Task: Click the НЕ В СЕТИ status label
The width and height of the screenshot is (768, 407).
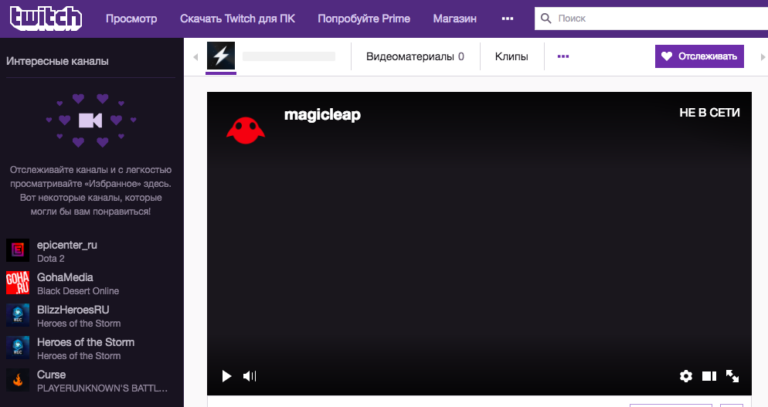Action: pyautogui.click(x=710, y=113)
